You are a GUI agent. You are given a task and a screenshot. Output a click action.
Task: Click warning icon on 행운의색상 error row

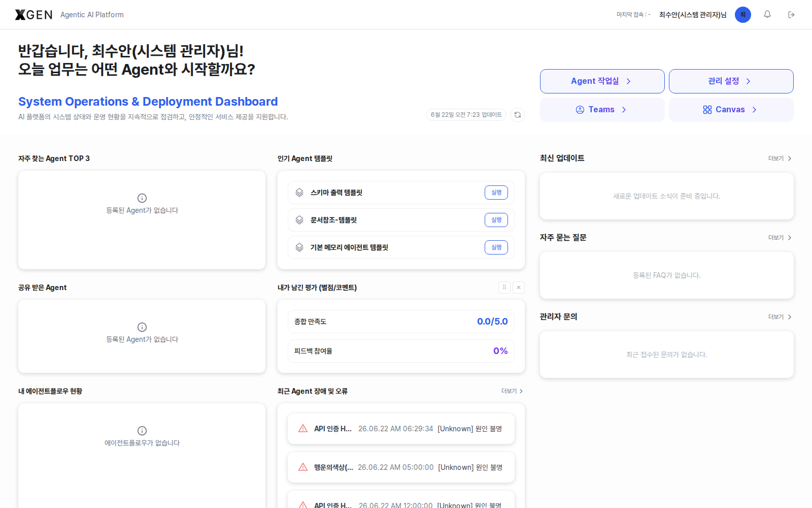pos(303,467)
